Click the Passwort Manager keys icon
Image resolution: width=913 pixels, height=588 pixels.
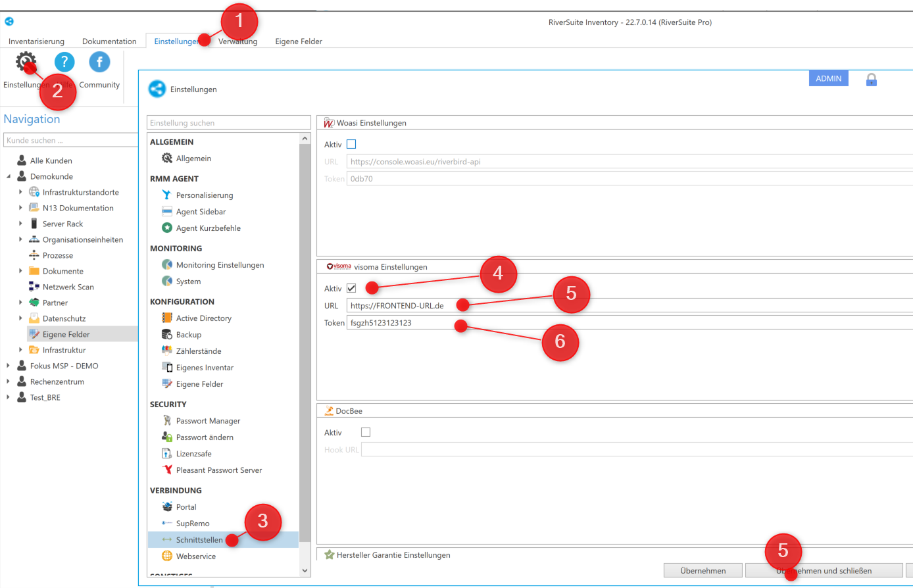pyautogui.click(x=167, y=421)
